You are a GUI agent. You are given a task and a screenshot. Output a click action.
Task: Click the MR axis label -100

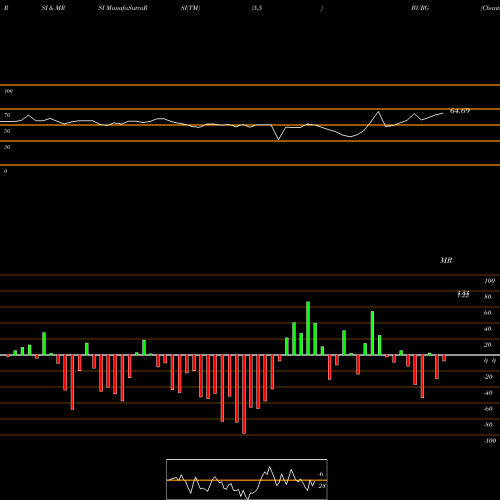(x=490, y=441)
